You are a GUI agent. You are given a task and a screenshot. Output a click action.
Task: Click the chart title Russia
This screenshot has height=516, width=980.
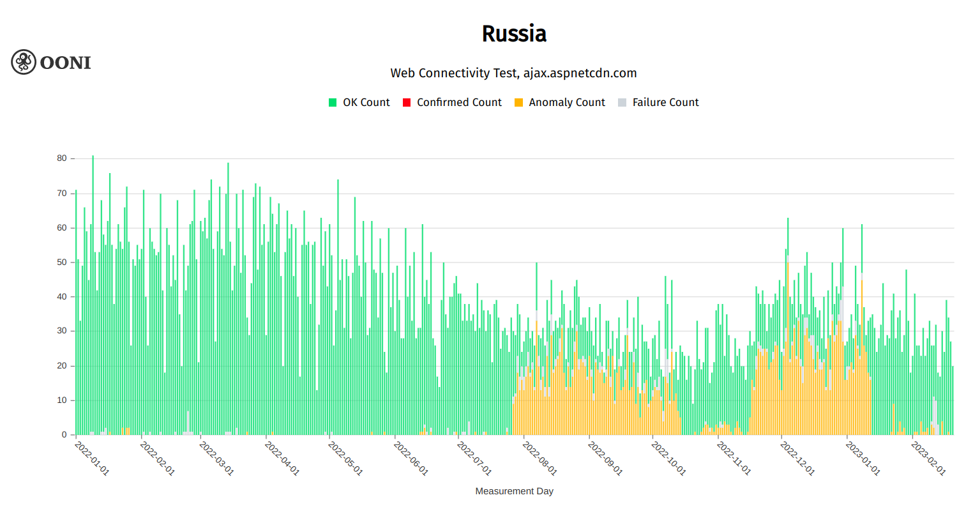[x=514, y=33]
